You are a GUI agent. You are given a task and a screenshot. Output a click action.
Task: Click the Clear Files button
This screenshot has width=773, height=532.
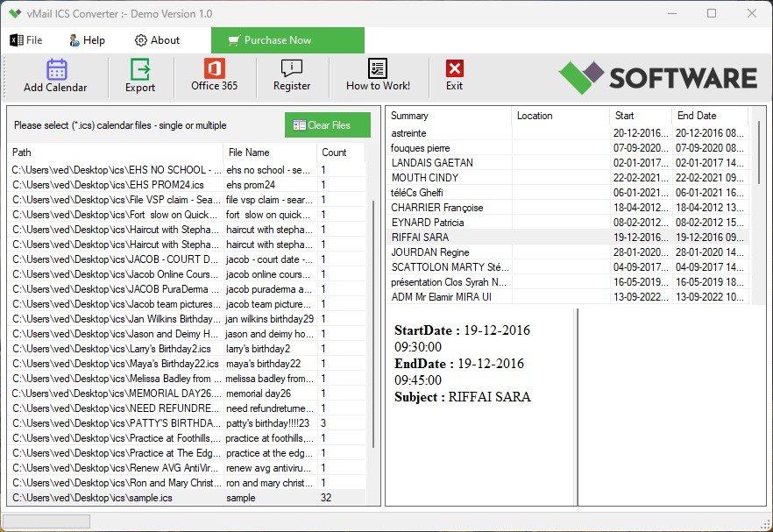328,125
